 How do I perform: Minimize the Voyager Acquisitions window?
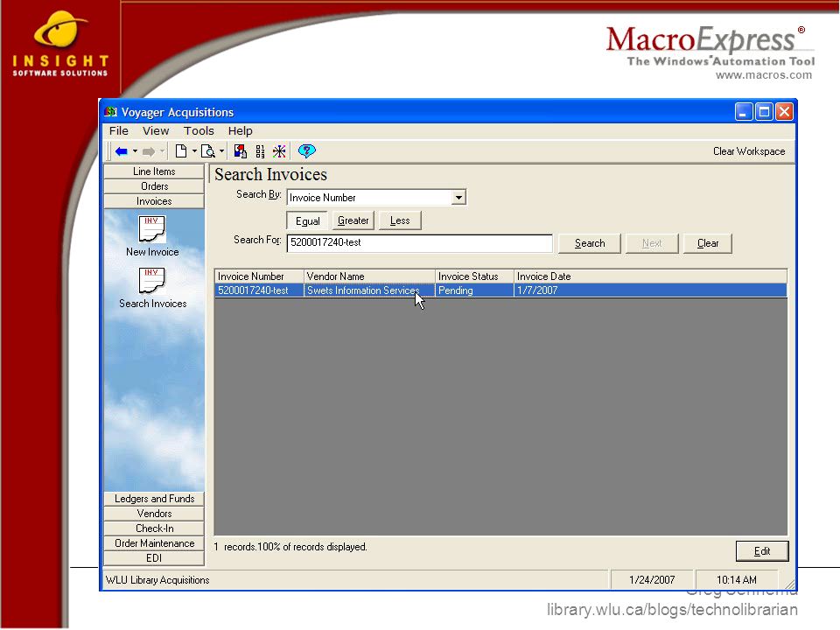pos(743,112)
